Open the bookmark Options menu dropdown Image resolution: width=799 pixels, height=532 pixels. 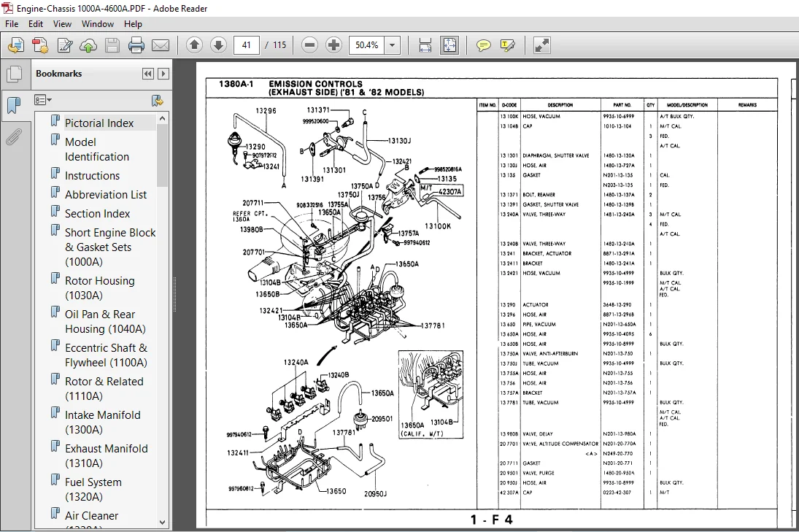43,100
